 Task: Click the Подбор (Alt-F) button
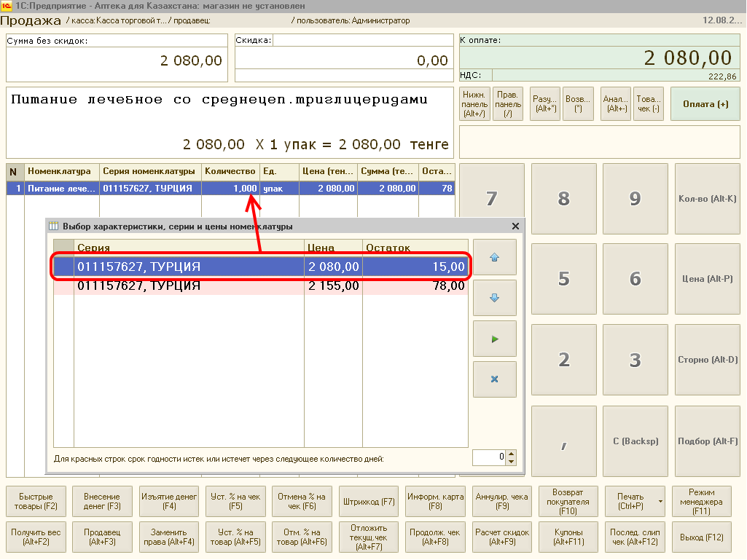click(708, 441)
